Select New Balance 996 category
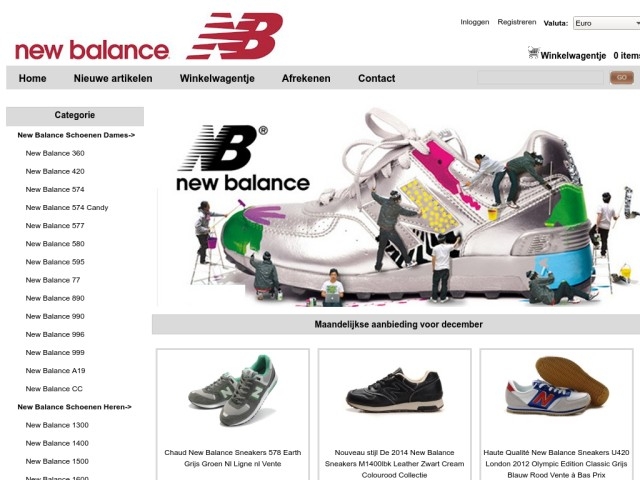Image resolution: width=640 pixels, height=480 pixels. point(55,335)
